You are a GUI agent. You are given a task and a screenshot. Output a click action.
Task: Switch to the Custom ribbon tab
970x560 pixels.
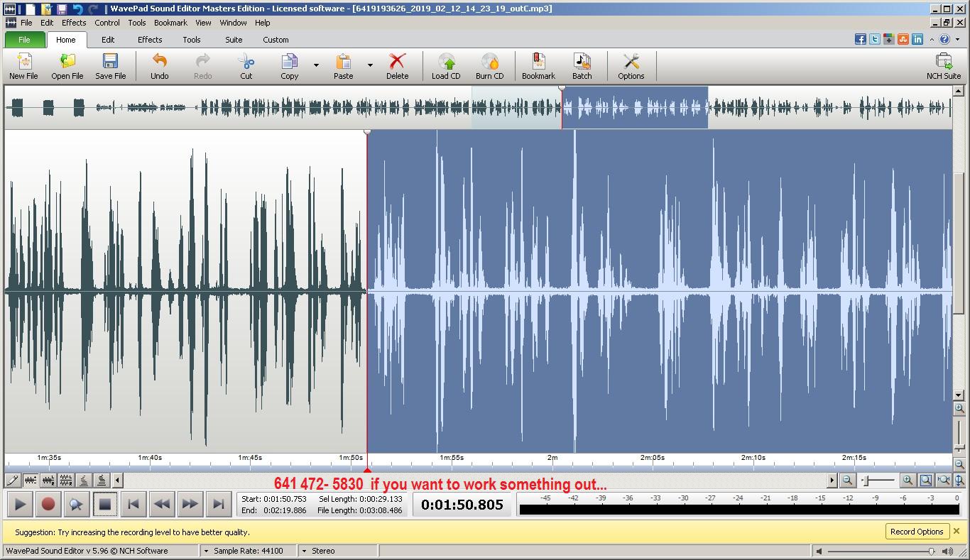[276, 40]
